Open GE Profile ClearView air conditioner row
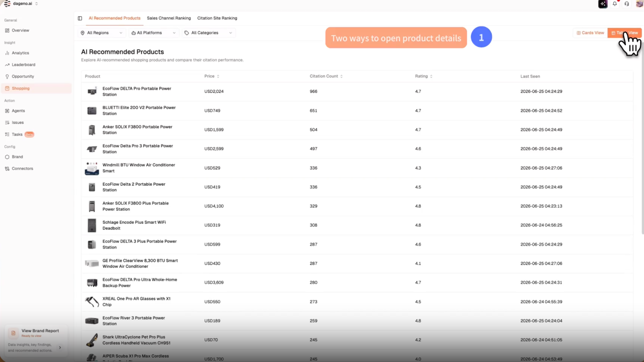The height and width of the screenshot is (362, 644). click(357, 263)
